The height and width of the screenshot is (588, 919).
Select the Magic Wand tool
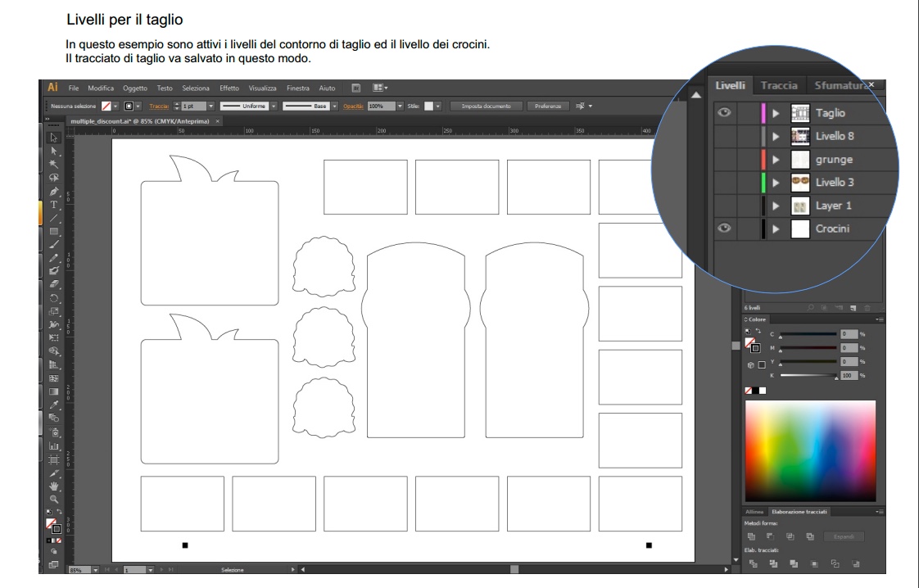click(54, 164)
